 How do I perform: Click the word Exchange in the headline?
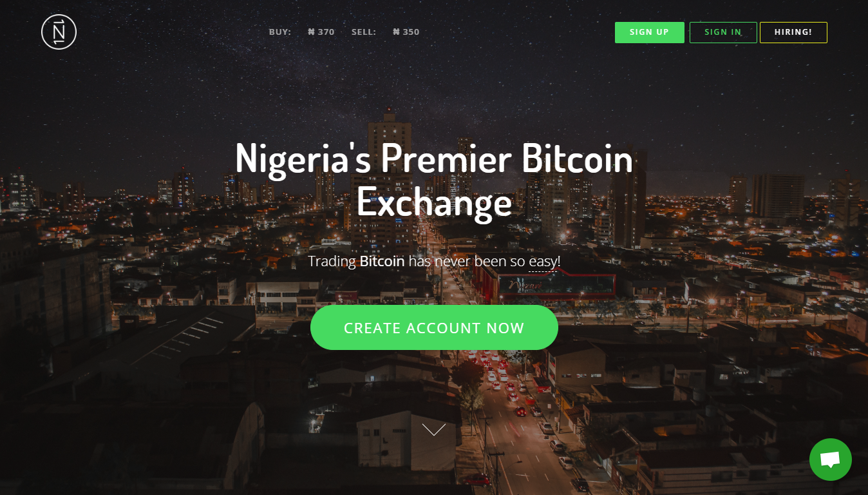pos(434,202)
